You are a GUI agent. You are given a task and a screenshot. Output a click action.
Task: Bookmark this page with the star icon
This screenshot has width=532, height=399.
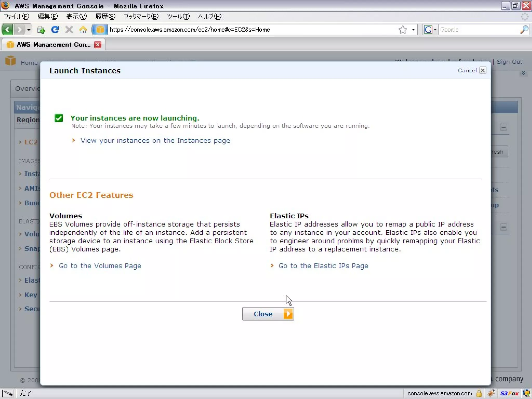pos(403,30)
